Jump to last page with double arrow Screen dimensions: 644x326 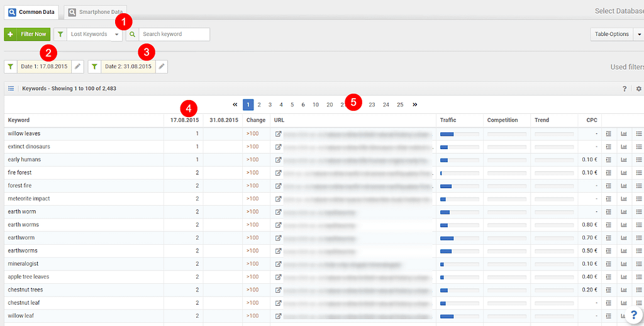click(415, 104)
